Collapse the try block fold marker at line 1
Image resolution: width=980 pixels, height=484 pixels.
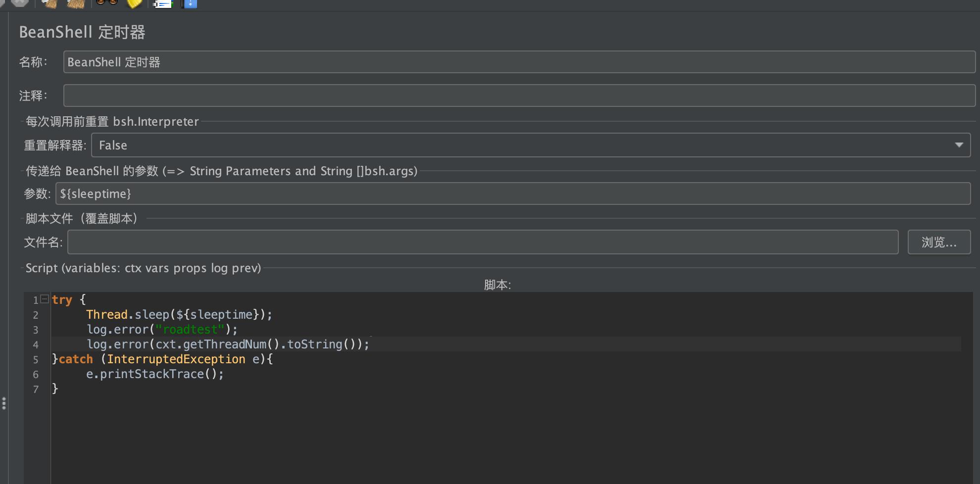[x=45, y=299]
